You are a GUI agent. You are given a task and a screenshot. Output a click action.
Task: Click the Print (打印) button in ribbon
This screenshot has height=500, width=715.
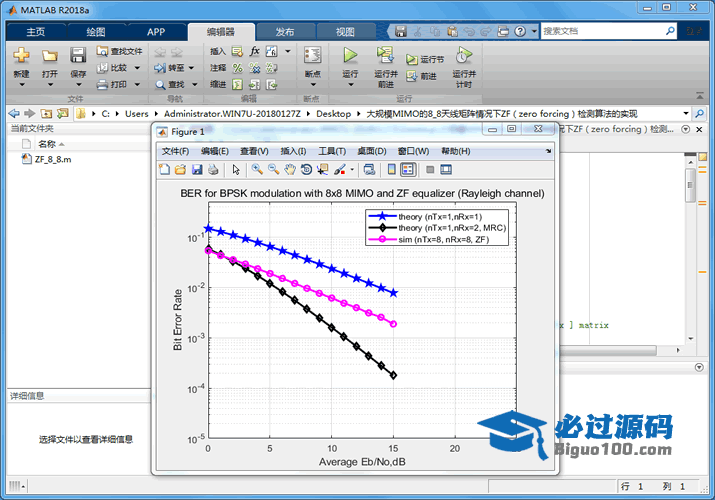(x=112, y=84)
